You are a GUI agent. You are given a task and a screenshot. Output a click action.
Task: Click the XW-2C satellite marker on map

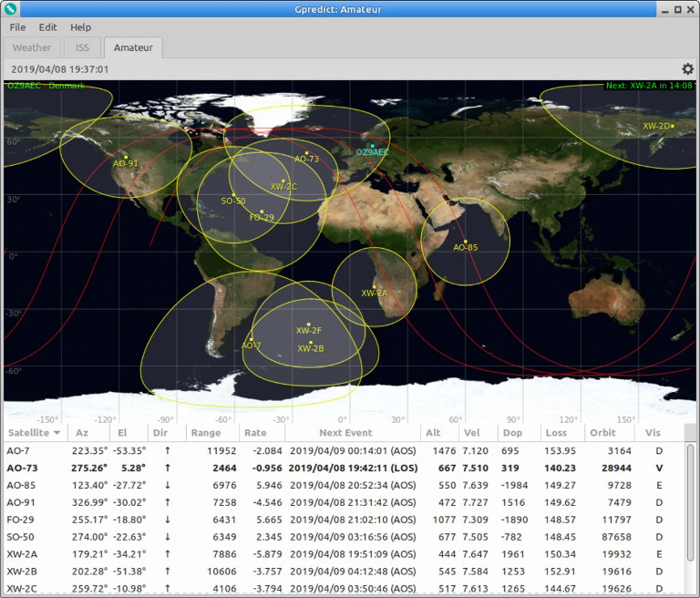click(283, 180)
